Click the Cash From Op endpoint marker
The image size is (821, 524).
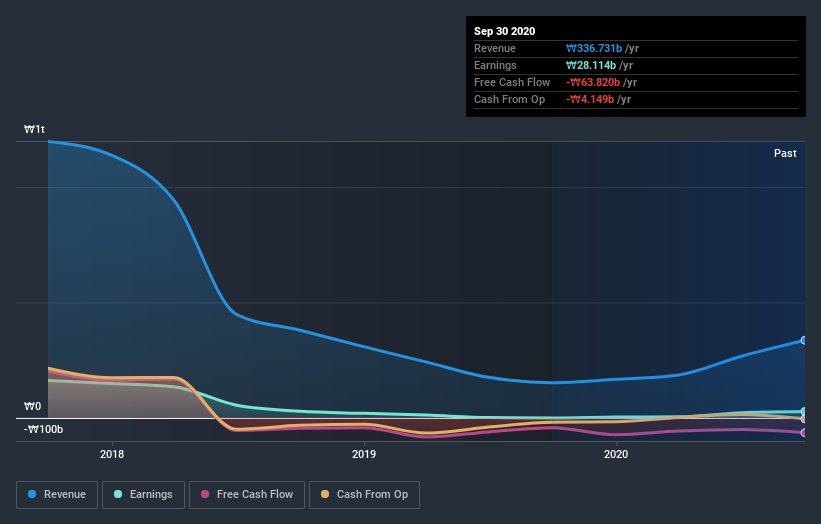click(x=804, y=419)
